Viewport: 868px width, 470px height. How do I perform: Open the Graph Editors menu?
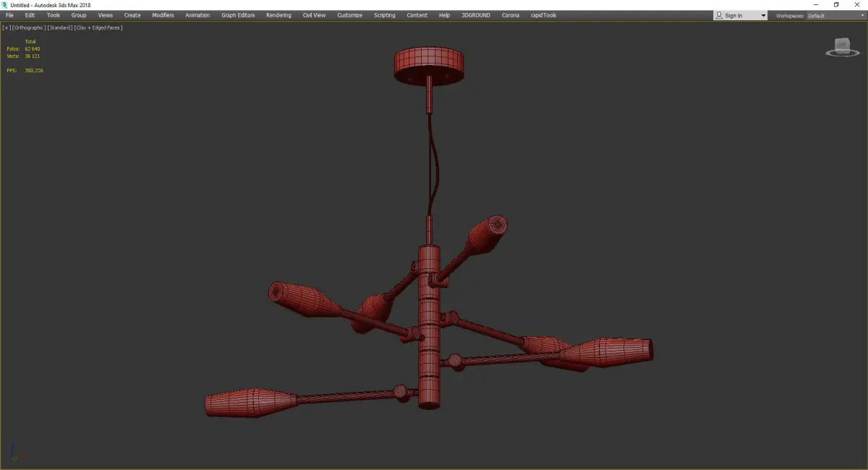point(238,15)
